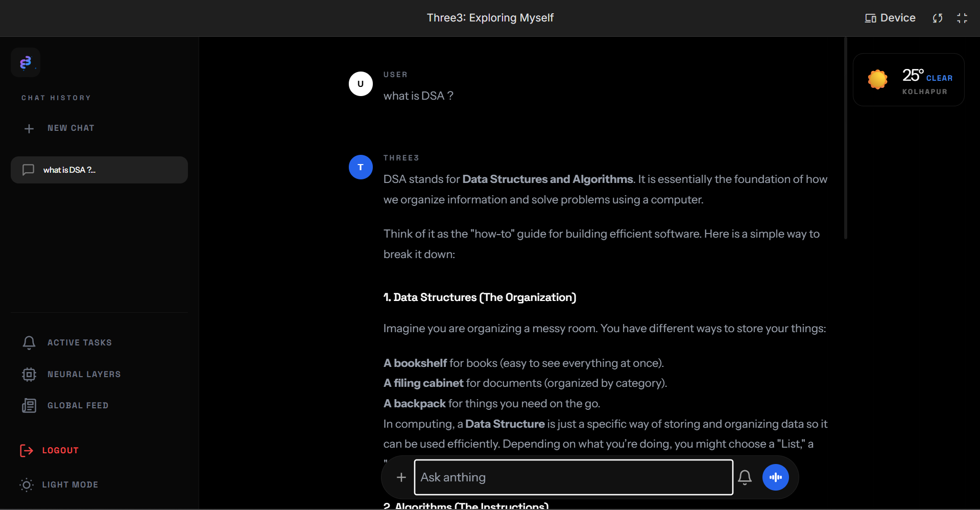Click the USER avatar circle
Image resolution: width=980 pixels, height=510 pixels.
tap(361, 83)
